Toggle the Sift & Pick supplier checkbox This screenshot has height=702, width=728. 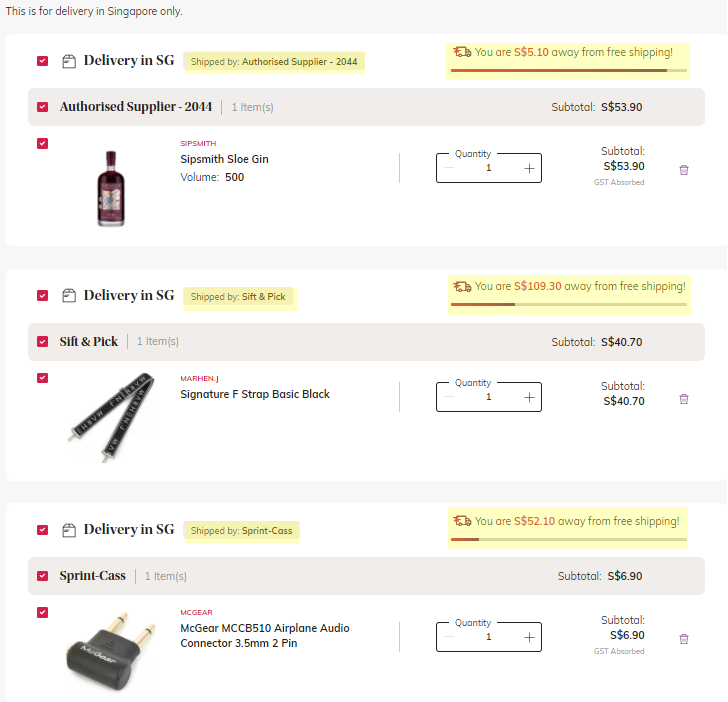coord(42,342)
